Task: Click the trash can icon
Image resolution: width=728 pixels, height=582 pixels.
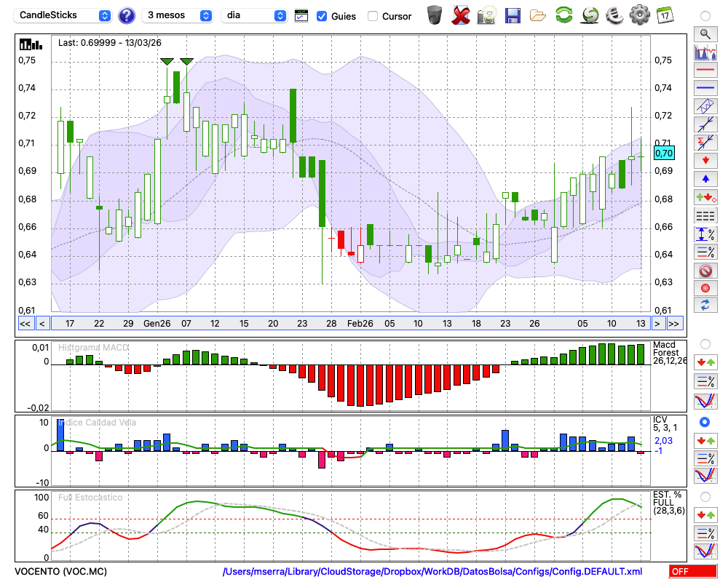Action: click(x=435, y=15)
